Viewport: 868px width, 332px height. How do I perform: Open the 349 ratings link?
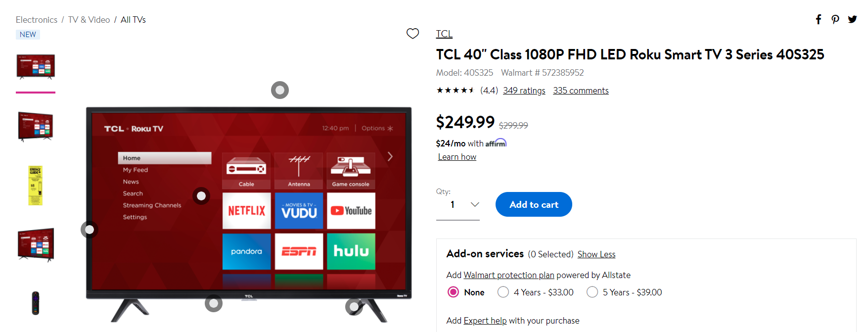click(x=524, y=91)
